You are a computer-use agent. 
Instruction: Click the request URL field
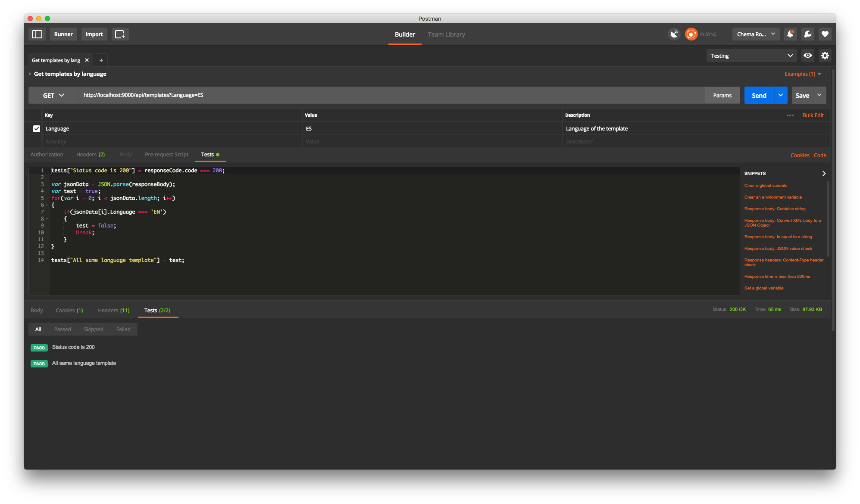391,95
